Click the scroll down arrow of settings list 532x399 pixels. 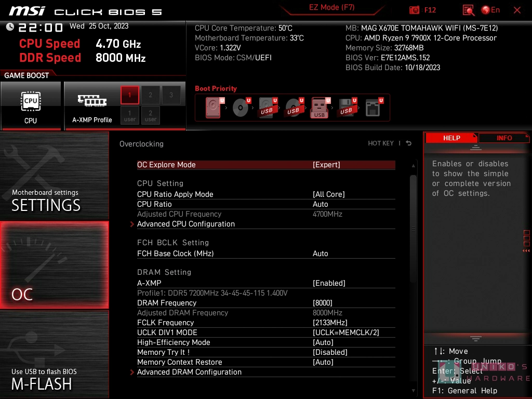click(x=413, y=391)
